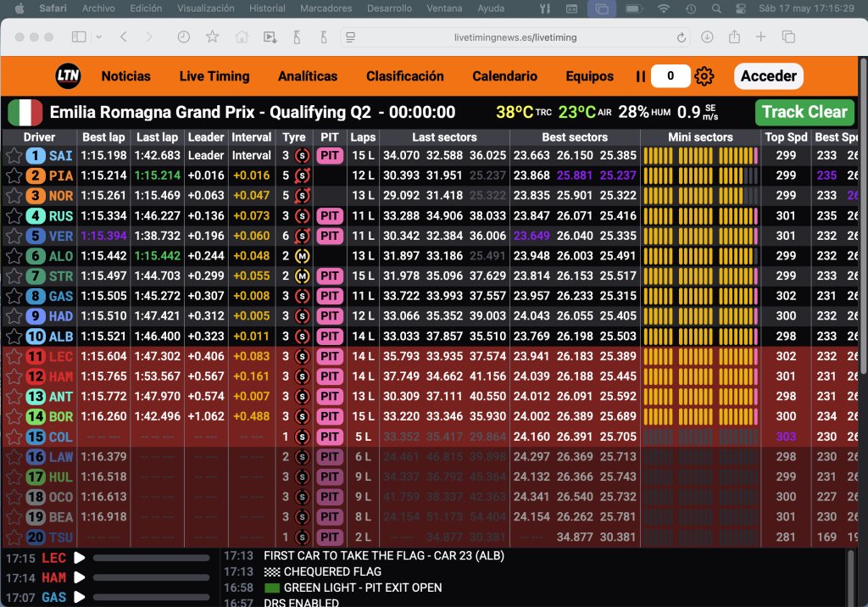Click message scrollbar at bottom right
Viewport: 868px width, 607px height.
[851, 577]
